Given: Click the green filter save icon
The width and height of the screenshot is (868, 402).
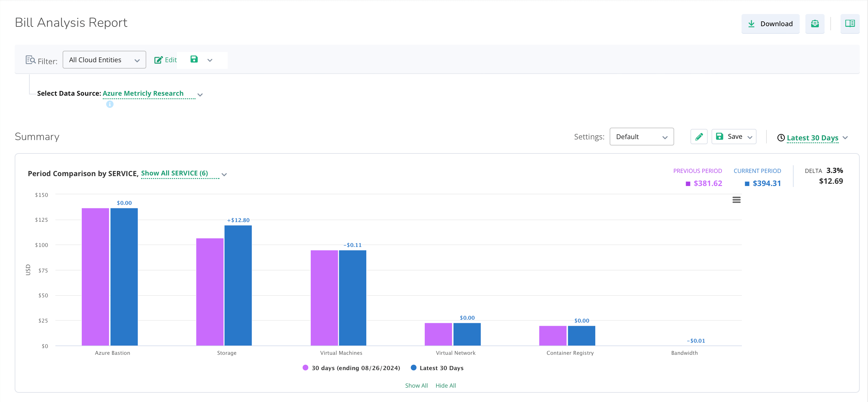Looking at the screenshot, I should pyautogui.click(x=194, y=59).
